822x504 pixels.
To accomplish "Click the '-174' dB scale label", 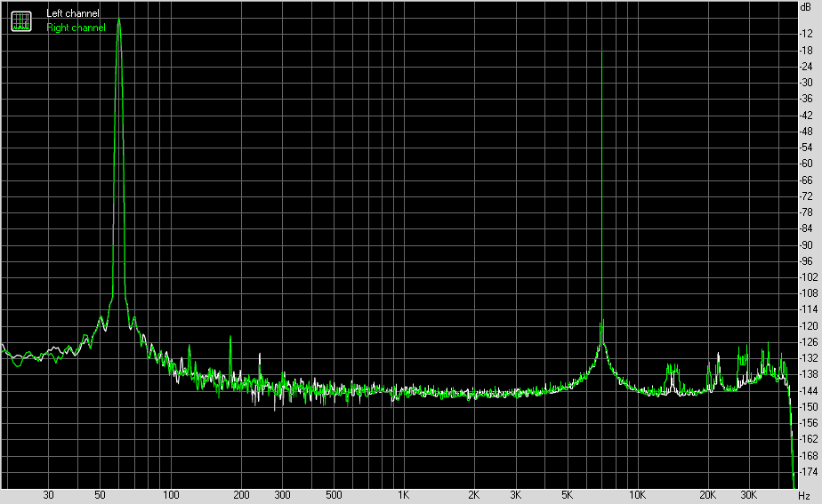I will click(x=809, y=472).
